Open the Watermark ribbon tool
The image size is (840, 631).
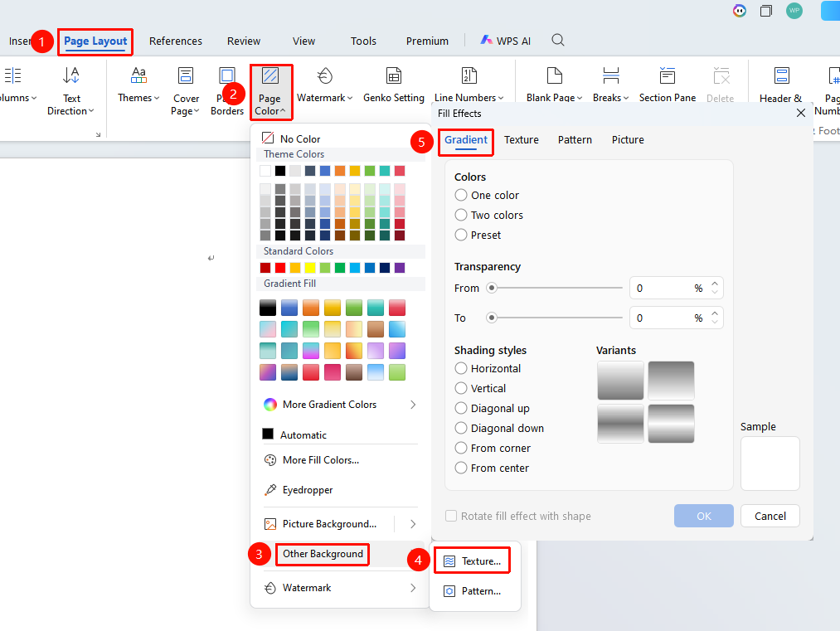point(325,85)
